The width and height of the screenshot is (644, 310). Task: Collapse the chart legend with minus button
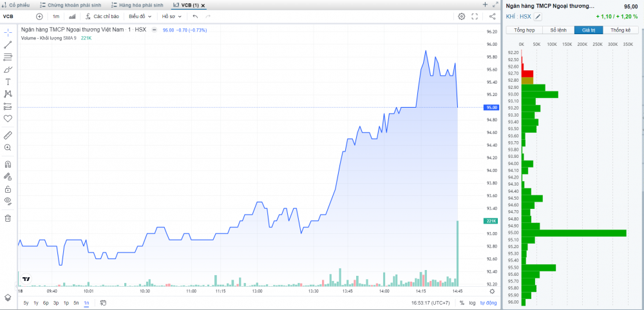pos(154,30)
